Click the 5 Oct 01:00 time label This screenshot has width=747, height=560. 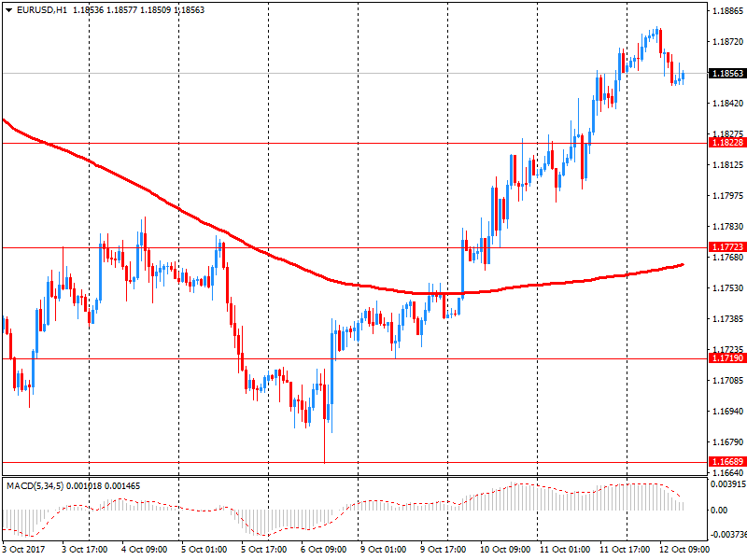(x=204, y=549)
